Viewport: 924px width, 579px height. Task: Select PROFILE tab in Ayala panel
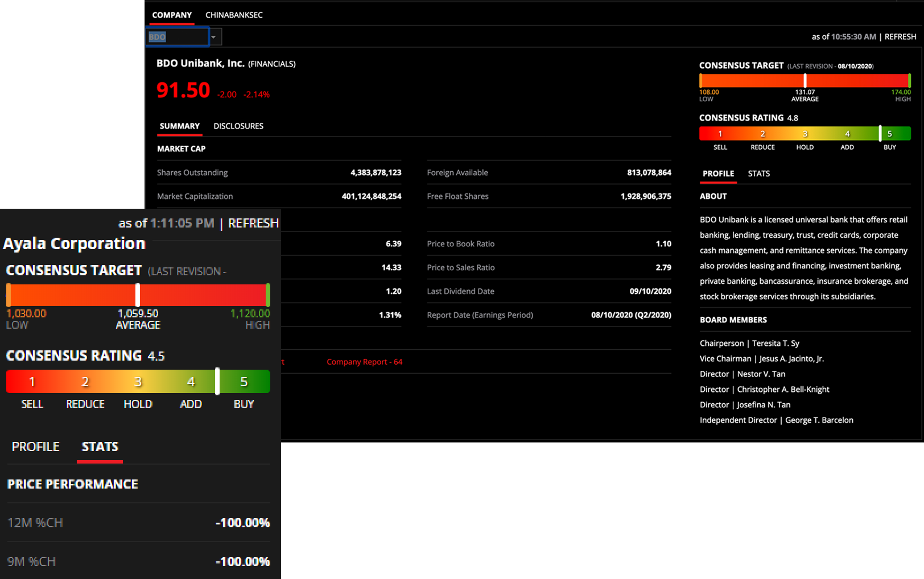coord(35,446)
